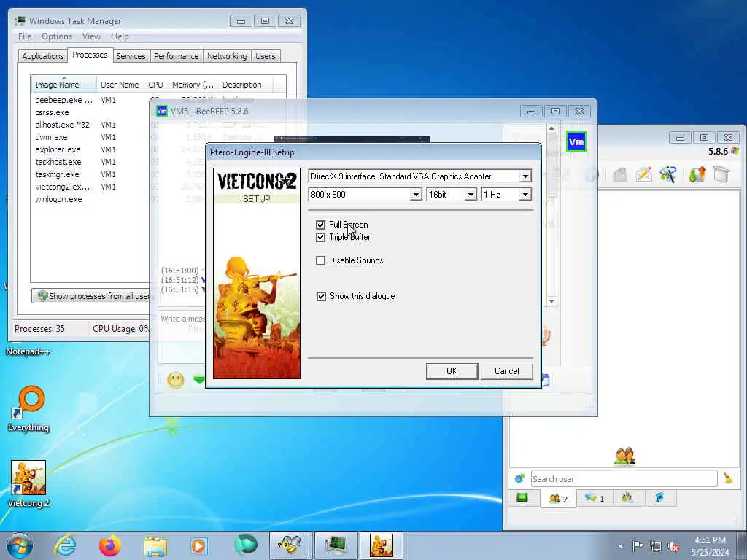Click the muted speaker tray icon

[x=673, y=546]
